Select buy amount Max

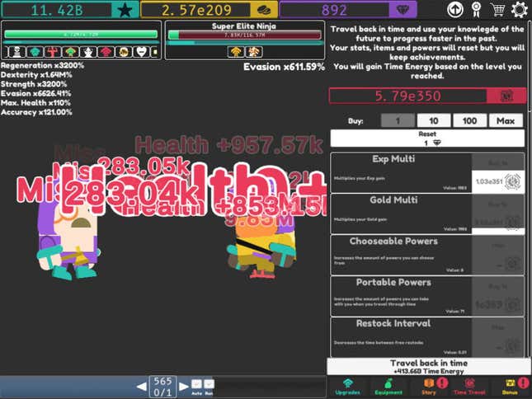pyautogui.click(x=506, y=120)
